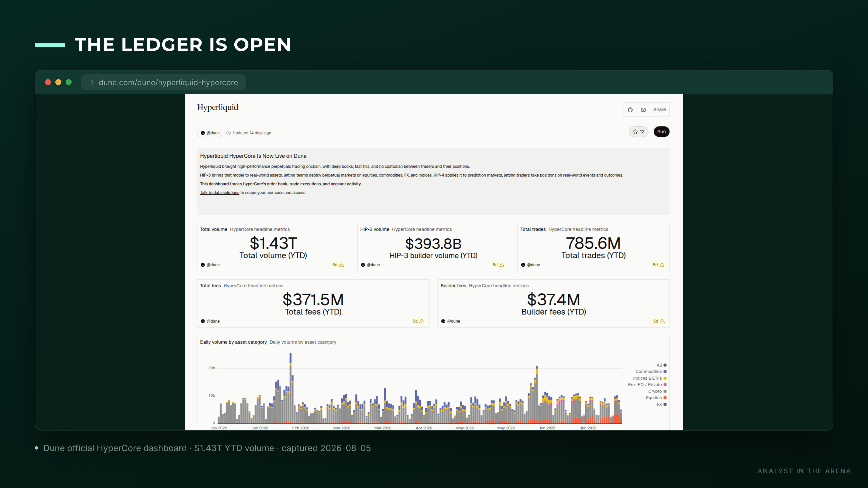The image size is (868, 488).
Task: Click the Run button
Action: (x=662, y=132)
